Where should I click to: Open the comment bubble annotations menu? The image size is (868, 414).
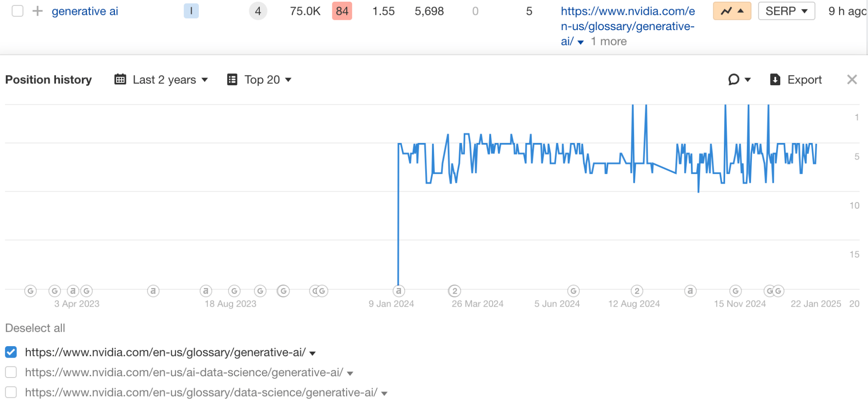[739, 80]
